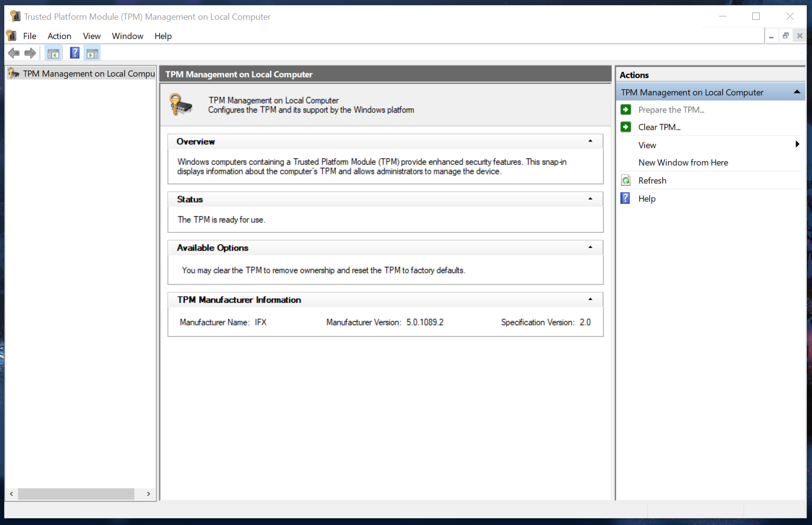Collapse the Available Options section
The image size is (812, 525).
pos(590,247)
